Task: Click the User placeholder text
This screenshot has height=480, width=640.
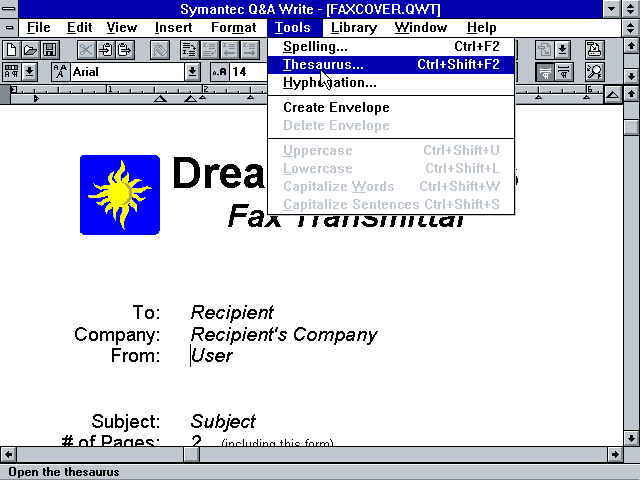Action: pyautogui.click(x=212, y=356)
